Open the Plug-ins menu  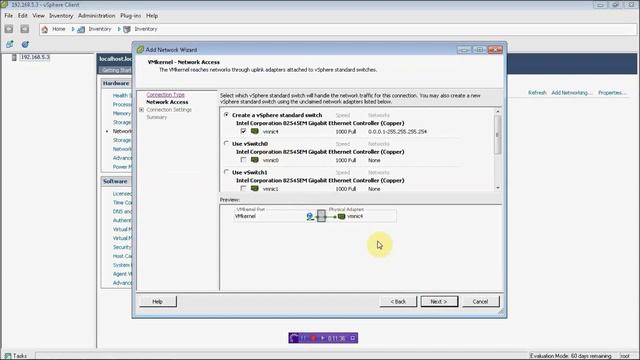click(x=130, y=16)
